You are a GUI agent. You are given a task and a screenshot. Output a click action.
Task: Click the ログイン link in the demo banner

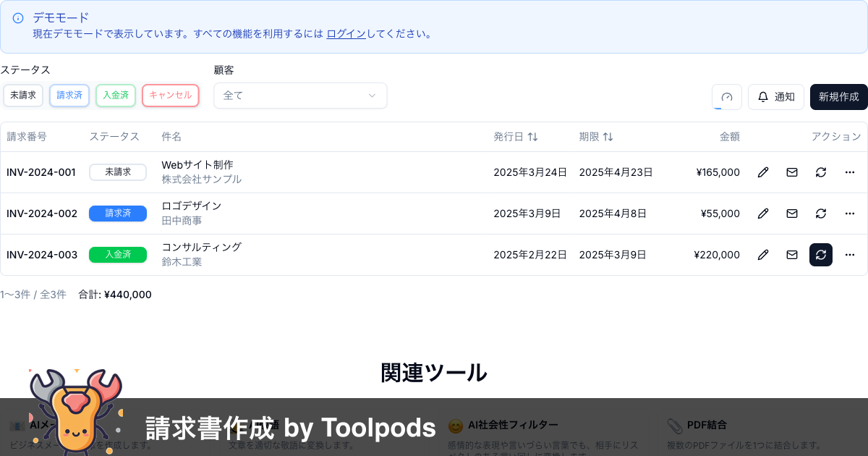(346, 33)
